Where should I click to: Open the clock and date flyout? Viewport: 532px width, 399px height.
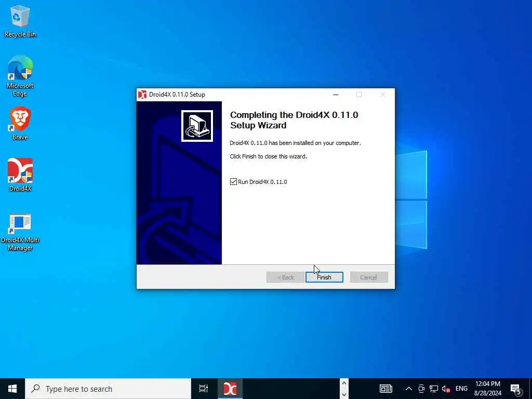(488, 389)
